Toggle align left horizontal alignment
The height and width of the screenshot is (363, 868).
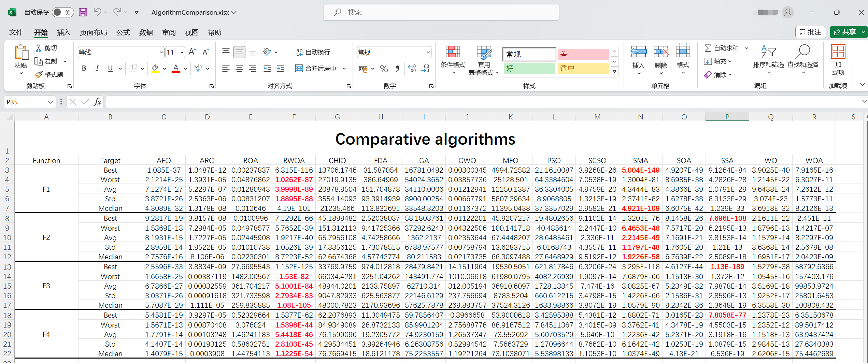click(x=226, y=69)
